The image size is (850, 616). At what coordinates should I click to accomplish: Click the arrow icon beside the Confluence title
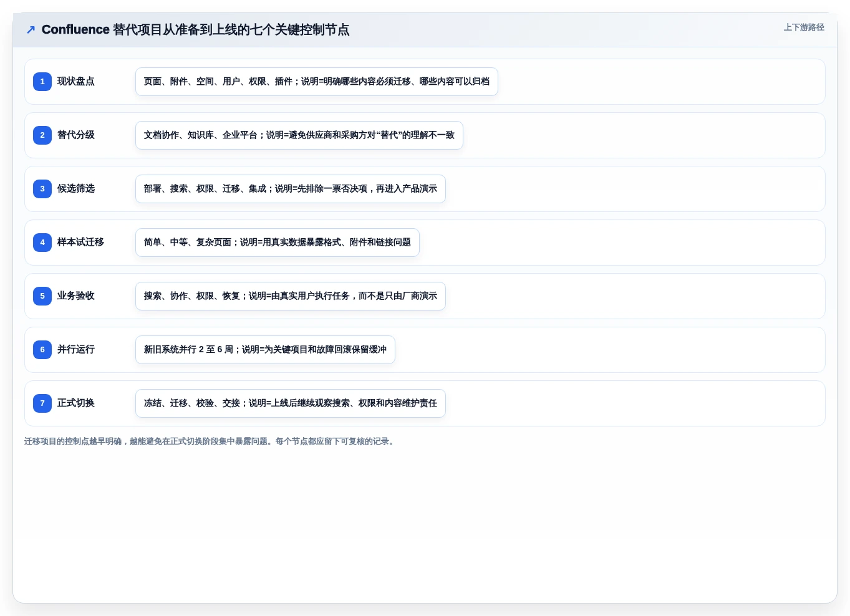tap(31, 29)
